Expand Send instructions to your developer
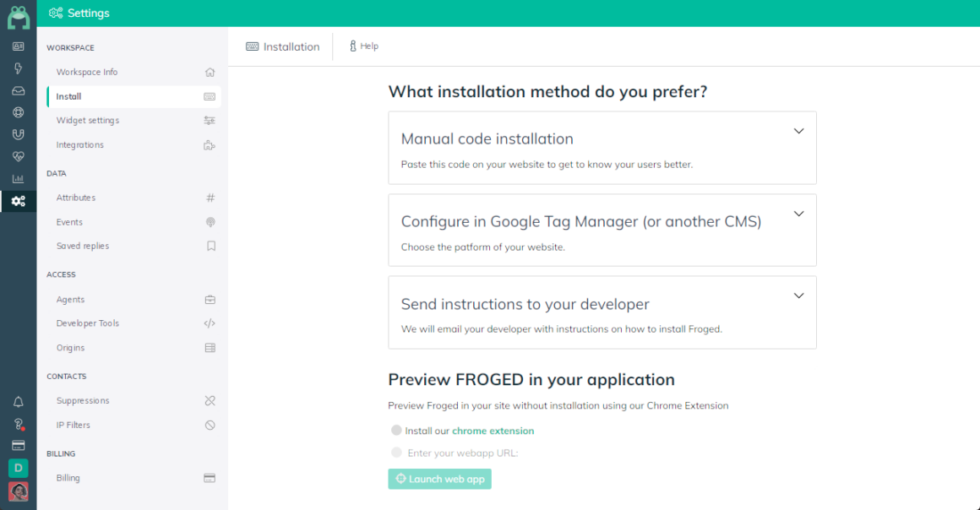This screenshot has height=510, width=980. point(798,296)
